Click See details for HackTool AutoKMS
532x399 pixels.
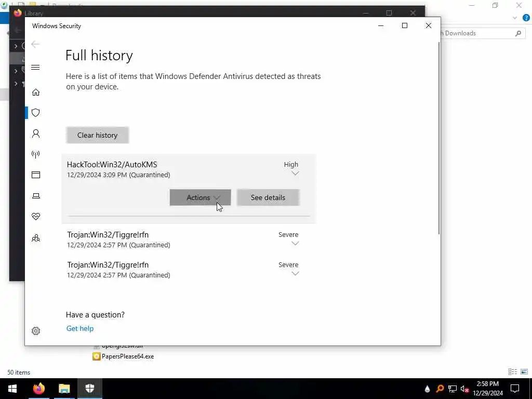268,197
